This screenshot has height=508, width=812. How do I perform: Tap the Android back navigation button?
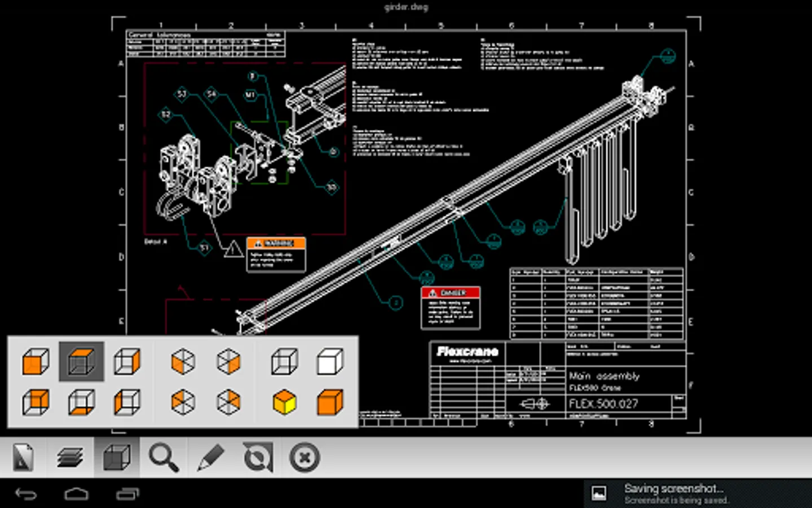pos(26,494)
